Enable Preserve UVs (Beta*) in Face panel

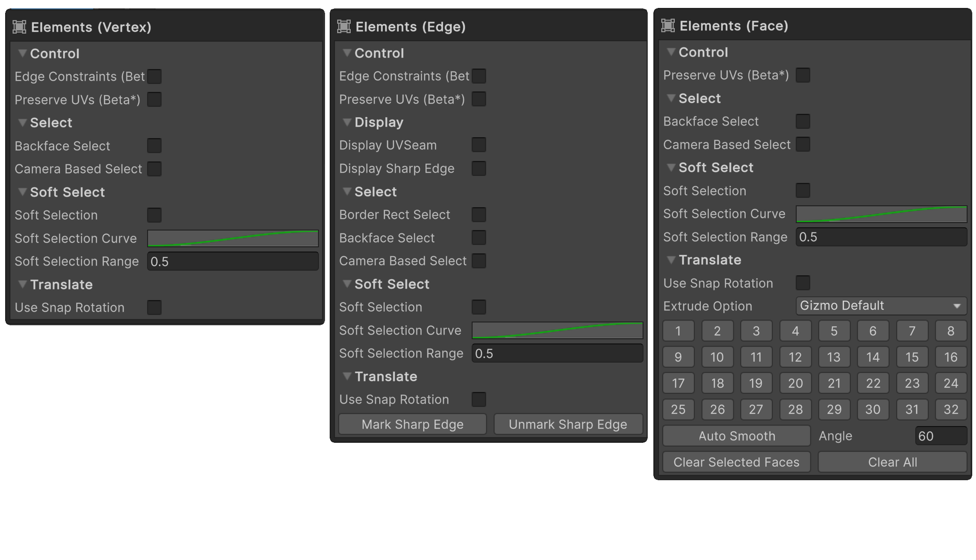pos(803,75)
